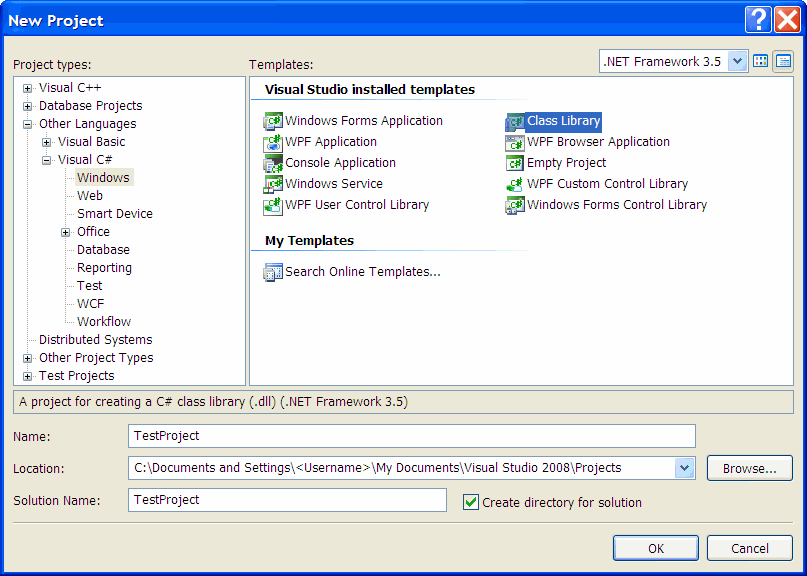807x576 pixels.
Task: Uncheck Create directory for solution
Action: tap(471, 502)
